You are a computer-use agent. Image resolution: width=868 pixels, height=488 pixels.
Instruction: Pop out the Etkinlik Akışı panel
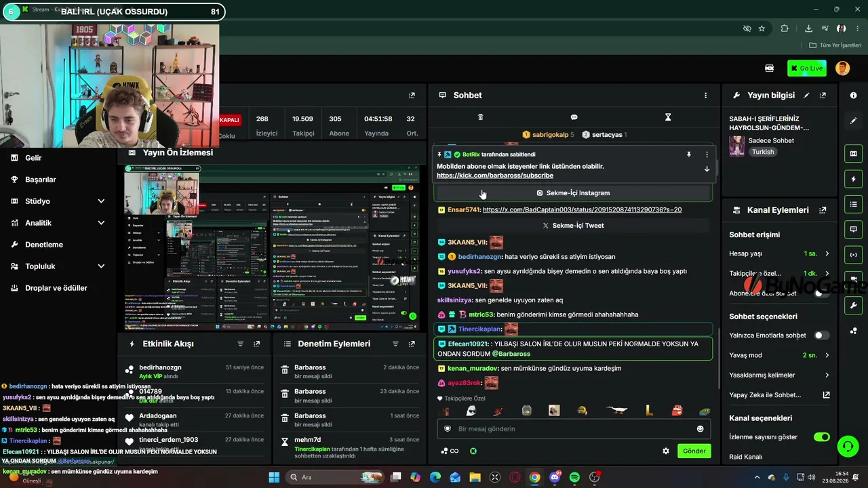click(256, 344)
